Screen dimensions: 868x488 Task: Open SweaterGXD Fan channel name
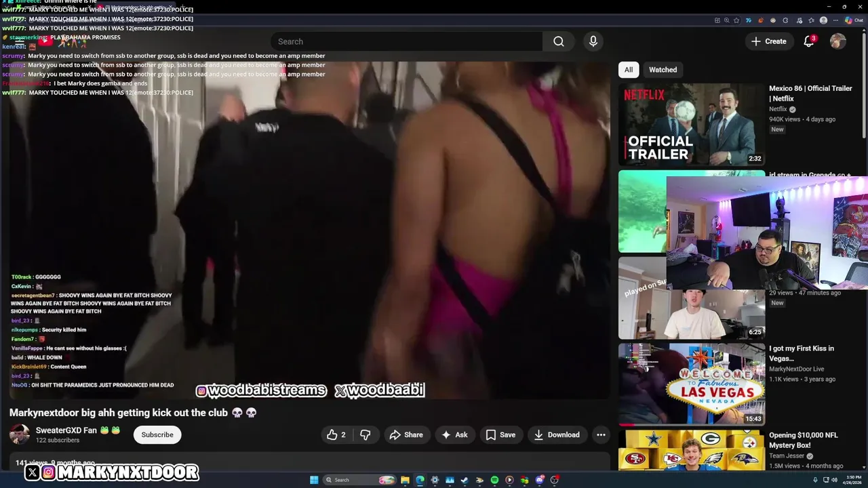67,430
